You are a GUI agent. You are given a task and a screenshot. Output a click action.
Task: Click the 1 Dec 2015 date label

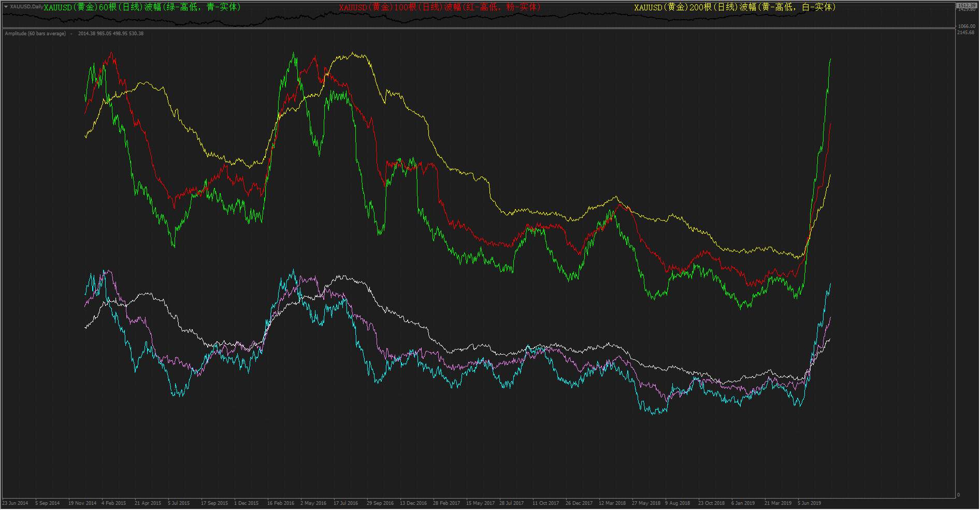[247, 503]
